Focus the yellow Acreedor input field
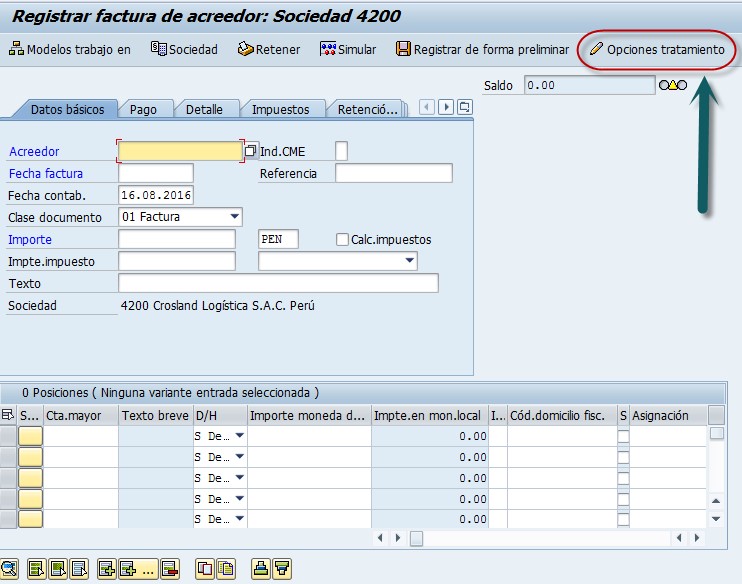This screenshot has width=742, height=584. pyautogui.click(x=180, y=151)
